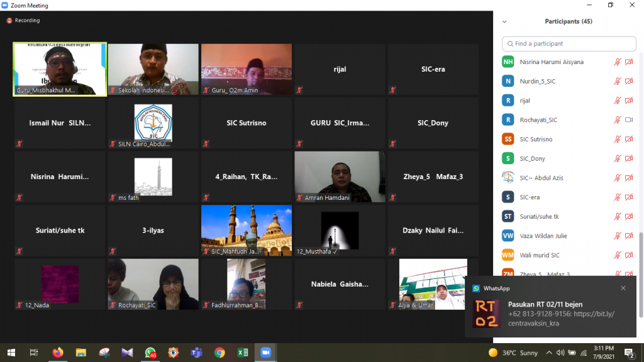The height and width of the screenshot is (362, 644).
Task: Select Wali murid SIC participant entry
Action: (x=539, y=255)
